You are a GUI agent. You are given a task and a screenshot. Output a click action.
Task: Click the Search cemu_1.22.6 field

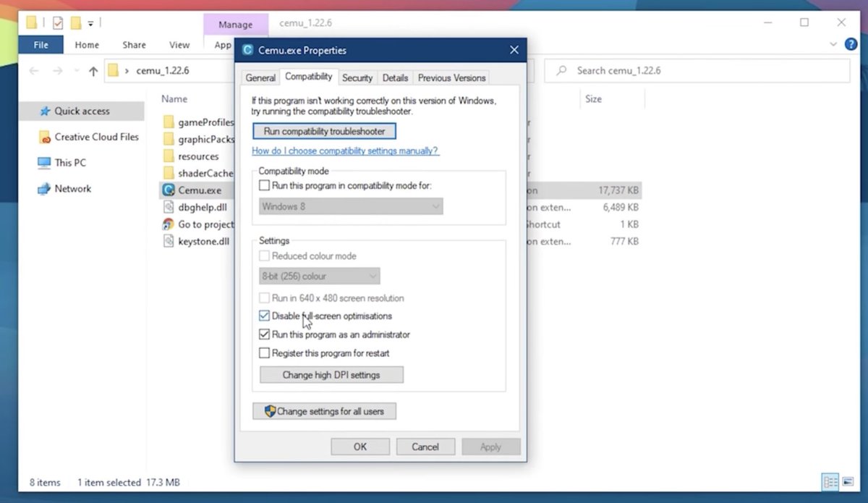pos(697,71)
